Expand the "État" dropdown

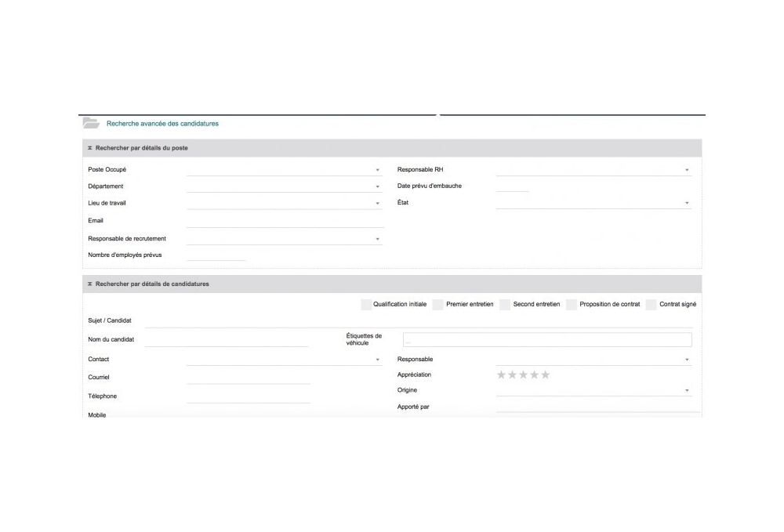coord(688,202)
